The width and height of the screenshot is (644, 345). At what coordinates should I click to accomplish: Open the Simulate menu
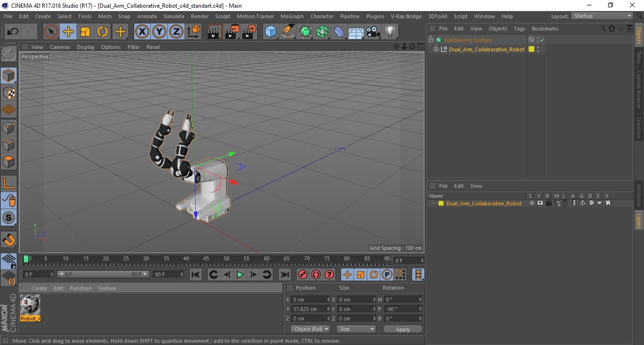pos(174,16)
